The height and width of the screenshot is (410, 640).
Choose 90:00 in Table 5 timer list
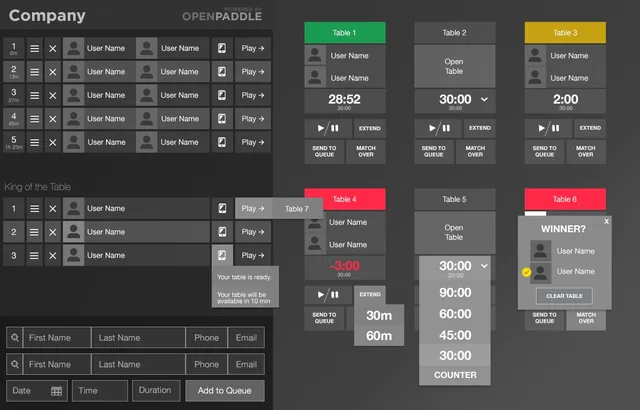coord(455,292)
